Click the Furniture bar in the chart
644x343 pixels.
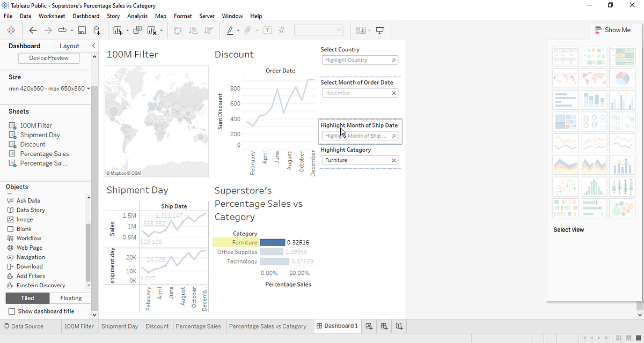[272, 242]
